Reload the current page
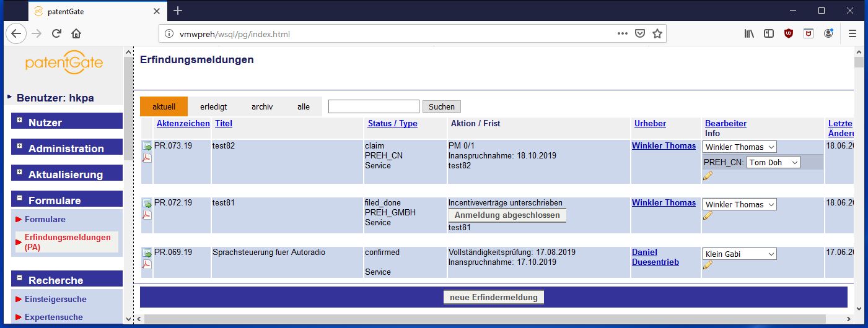 56,33
